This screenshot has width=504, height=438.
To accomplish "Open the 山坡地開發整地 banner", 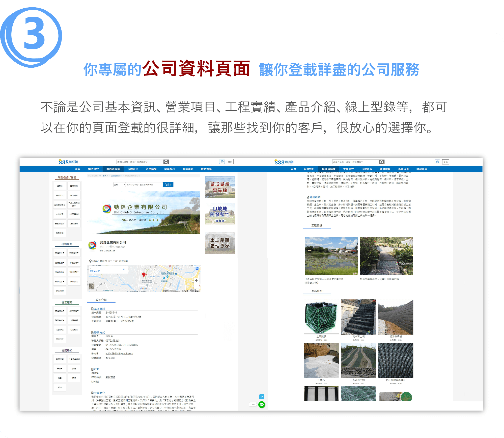I will pyautogui.click(x=220, y=214).
